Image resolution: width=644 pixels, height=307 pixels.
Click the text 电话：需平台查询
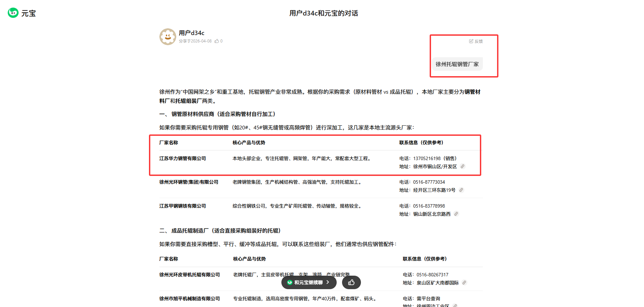click(421, 299)
